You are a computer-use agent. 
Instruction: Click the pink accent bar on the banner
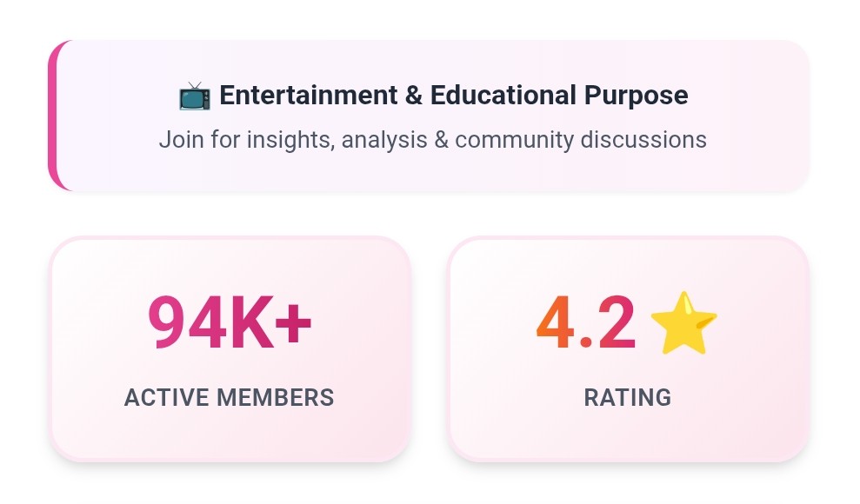53,115
